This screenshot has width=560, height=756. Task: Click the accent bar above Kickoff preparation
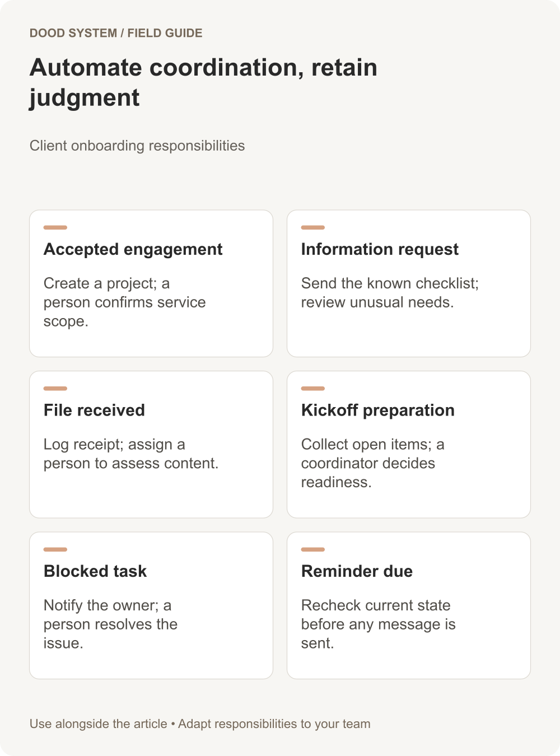[313, 388]
